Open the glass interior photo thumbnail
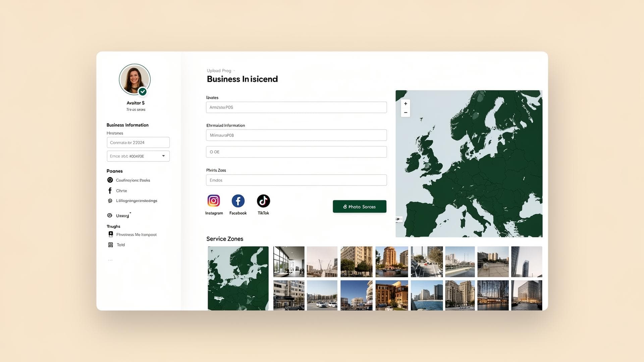This screenshot has height=362, width=644. point(289,261)
